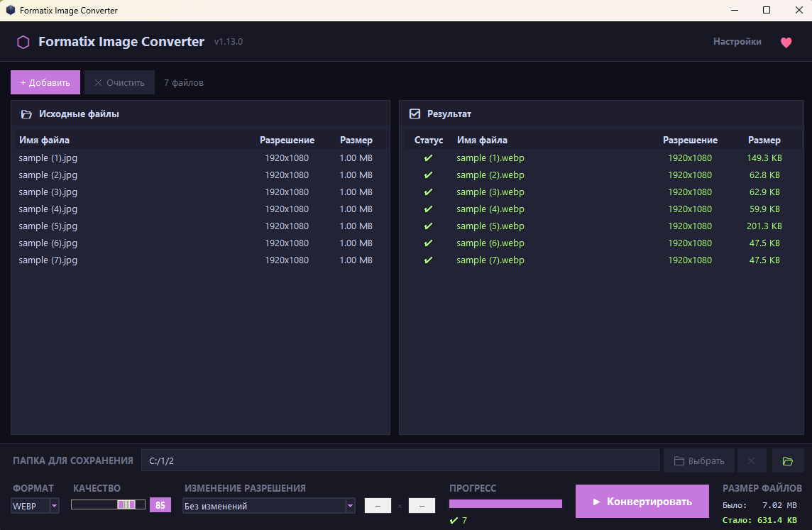Sort source files by Разрешение header

[x=287, y=140]
